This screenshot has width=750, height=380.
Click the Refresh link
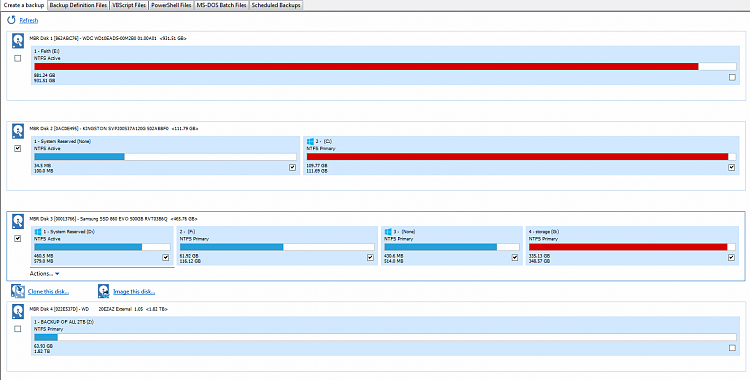click(29, 21)
